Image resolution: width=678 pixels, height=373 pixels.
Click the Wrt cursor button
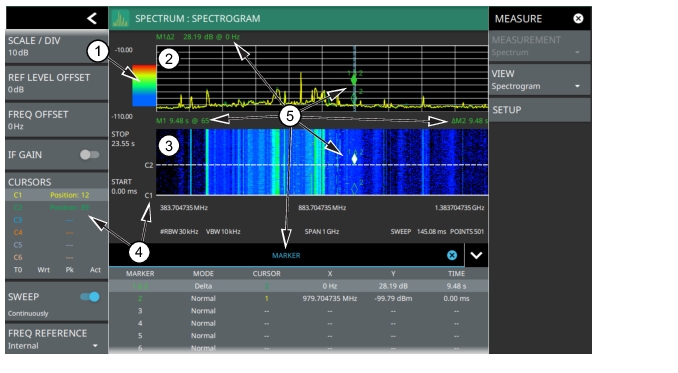tap(43, 270)
